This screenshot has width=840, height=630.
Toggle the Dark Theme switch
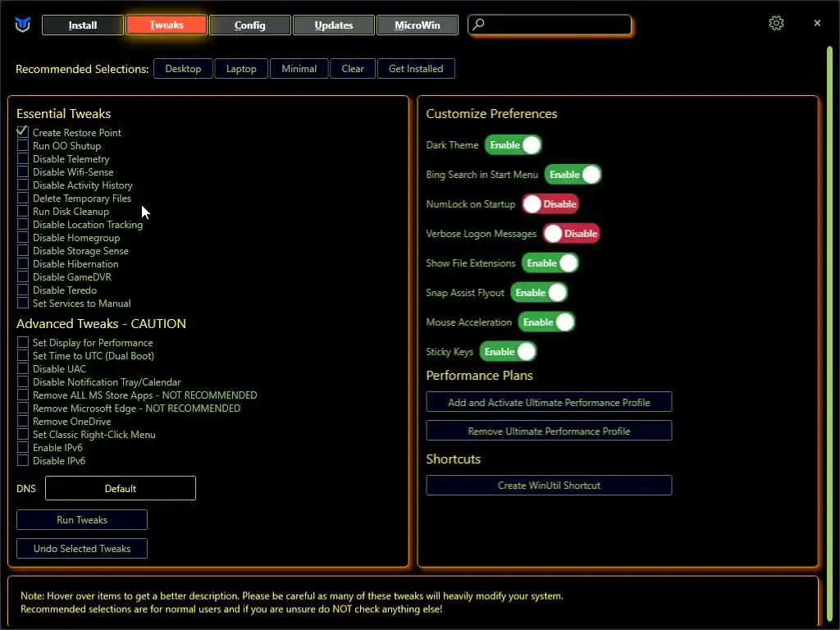point(514,145)
